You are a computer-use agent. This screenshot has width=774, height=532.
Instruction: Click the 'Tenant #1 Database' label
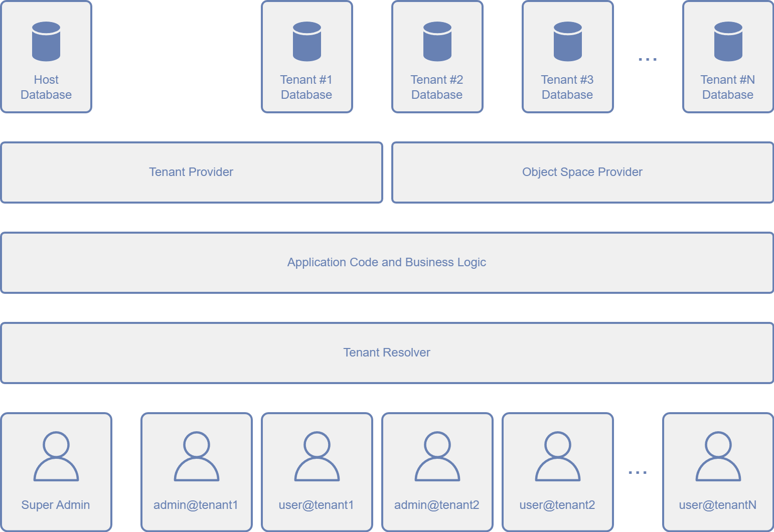[306, 87]
